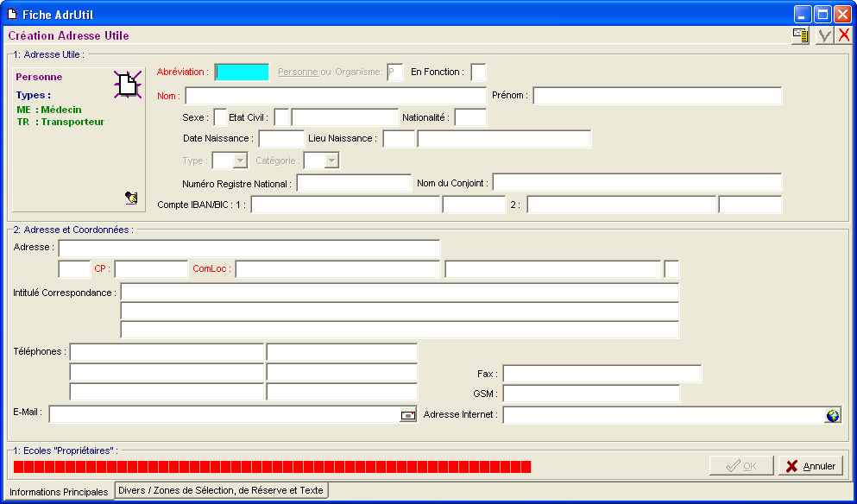Screen dimensions: 857x504
Task: Click into the Nom field
Action: (336, 96)
